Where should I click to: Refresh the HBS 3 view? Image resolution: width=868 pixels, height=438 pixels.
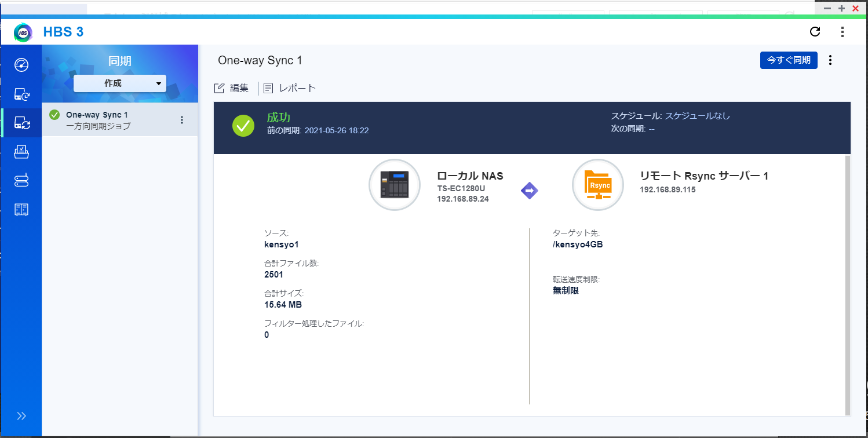pyautogui.click(x=815, y=32)
